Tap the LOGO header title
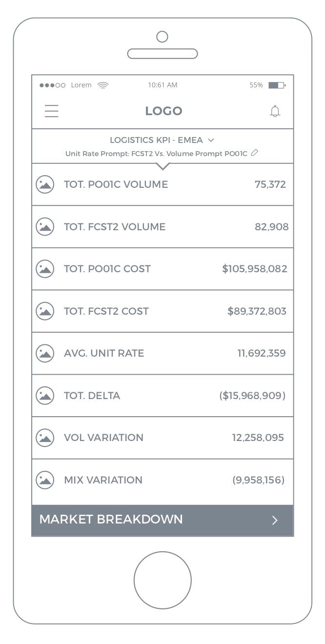 (163, 111)
